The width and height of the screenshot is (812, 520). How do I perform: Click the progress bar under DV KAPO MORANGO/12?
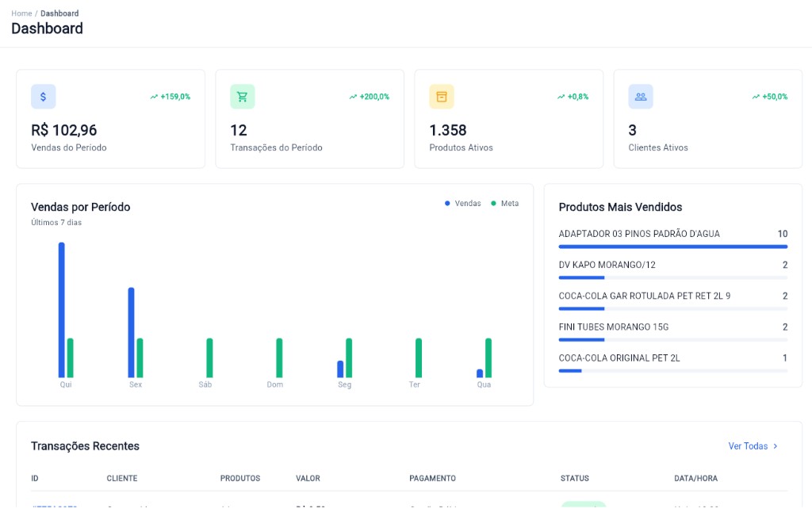673,277
